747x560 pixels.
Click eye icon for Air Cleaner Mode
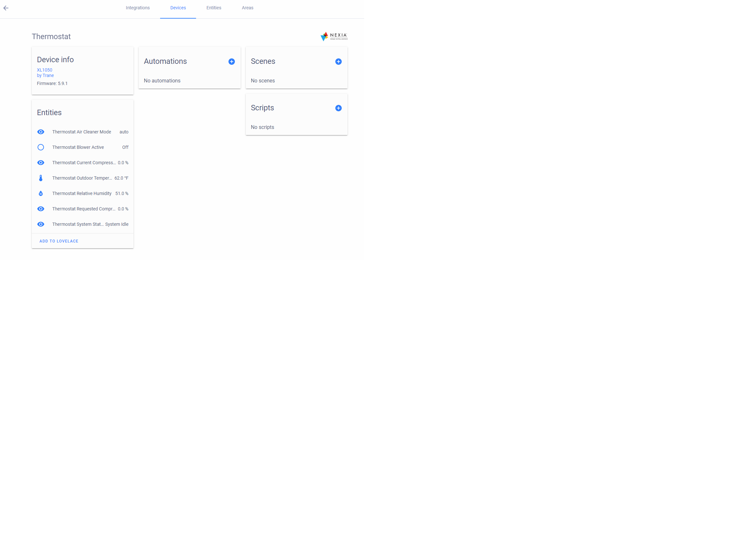[40, 132]
